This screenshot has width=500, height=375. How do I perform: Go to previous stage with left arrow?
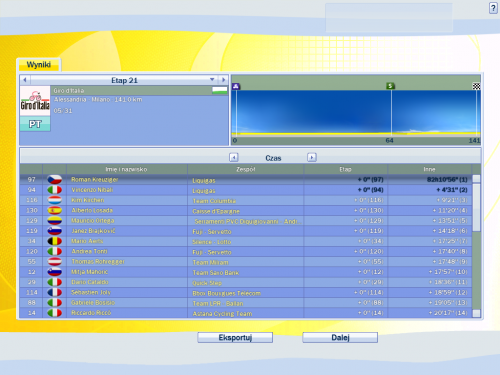click(25, 80)
